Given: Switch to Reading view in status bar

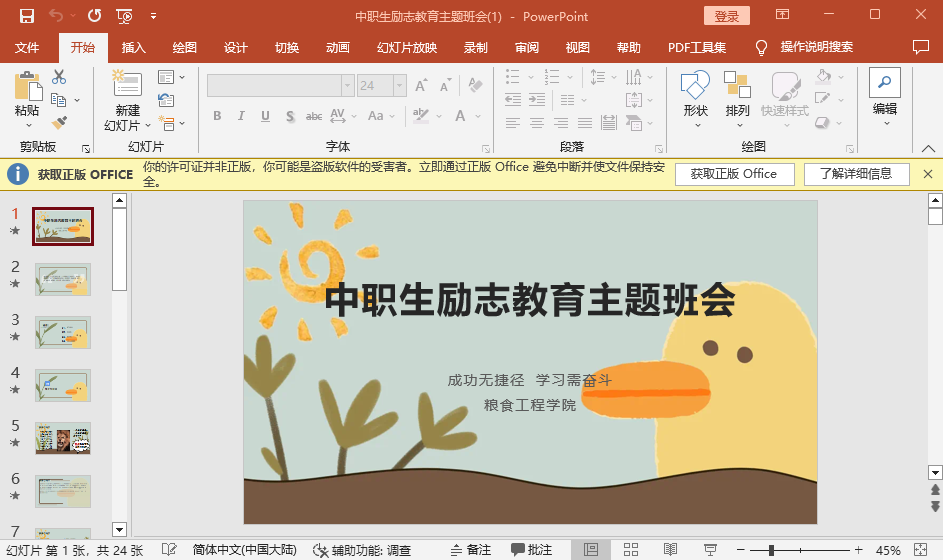Looking at the screenshot, I should [670, 550].
